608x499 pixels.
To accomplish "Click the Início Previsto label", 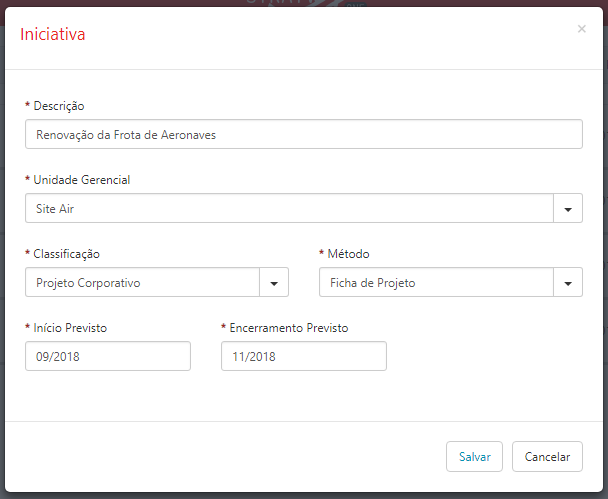I will 70,328.
